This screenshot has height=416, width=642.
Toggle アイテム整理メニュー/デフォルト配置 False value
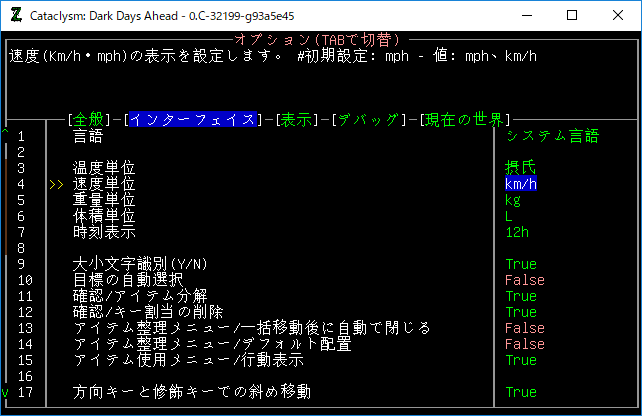coord(525,344)
